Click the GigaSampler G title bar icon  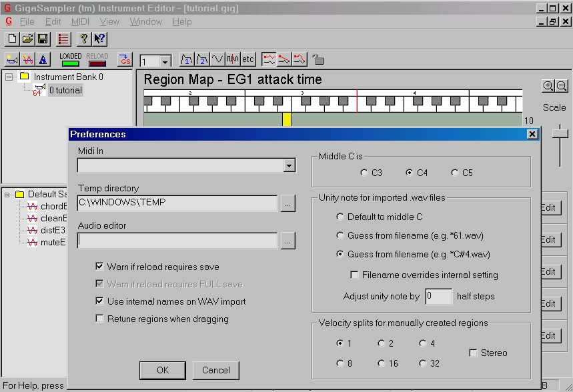coord(7,8)
